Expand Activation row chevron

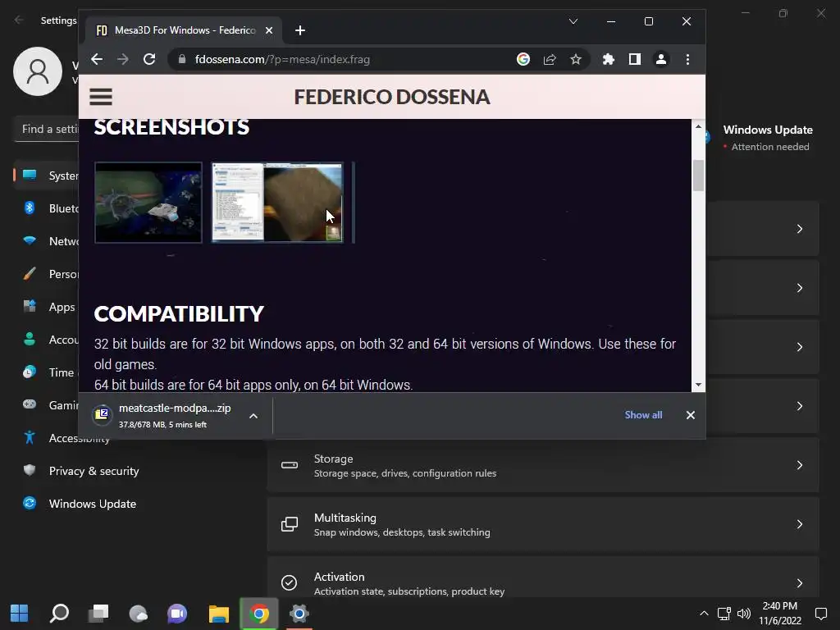click(799, 583)
